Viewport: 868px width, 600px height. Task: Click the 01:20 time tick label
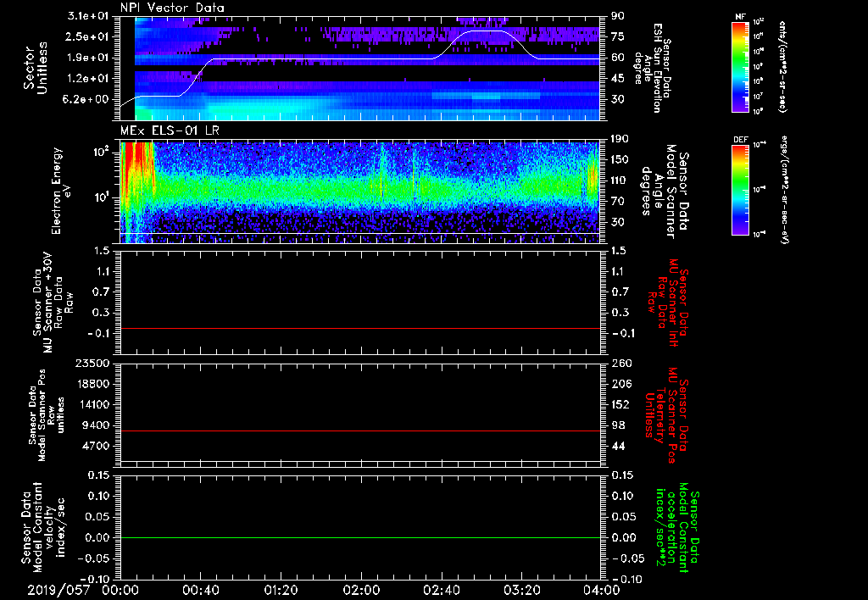tap(281, 590)
